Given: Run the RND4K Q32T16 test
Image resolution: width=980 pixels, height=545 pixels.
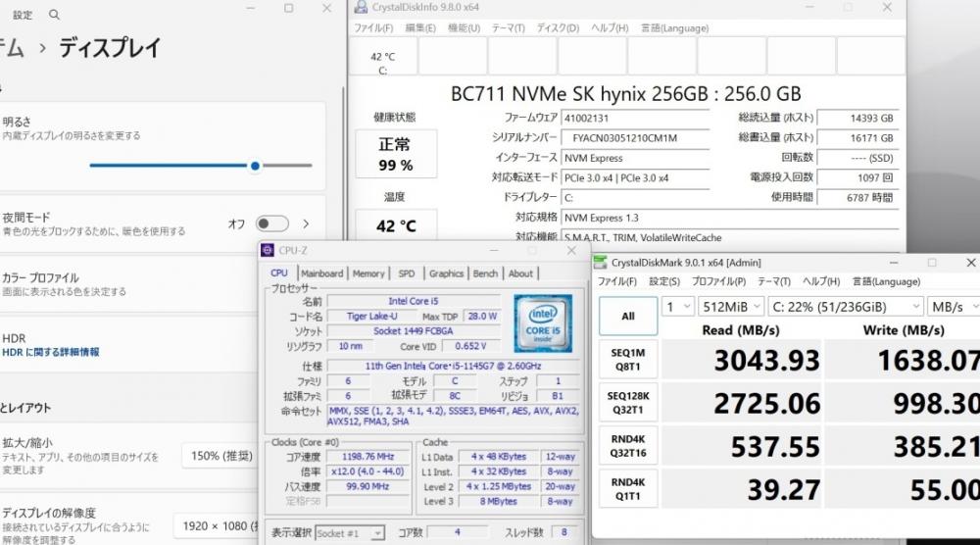Looking at the screenshot, I should coord(628,446).
